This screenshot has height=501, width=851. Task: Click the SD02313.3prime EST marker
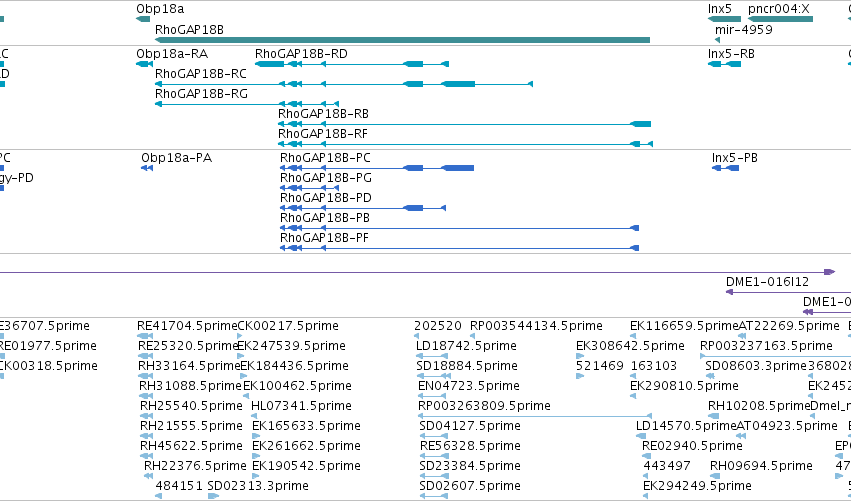213,496
